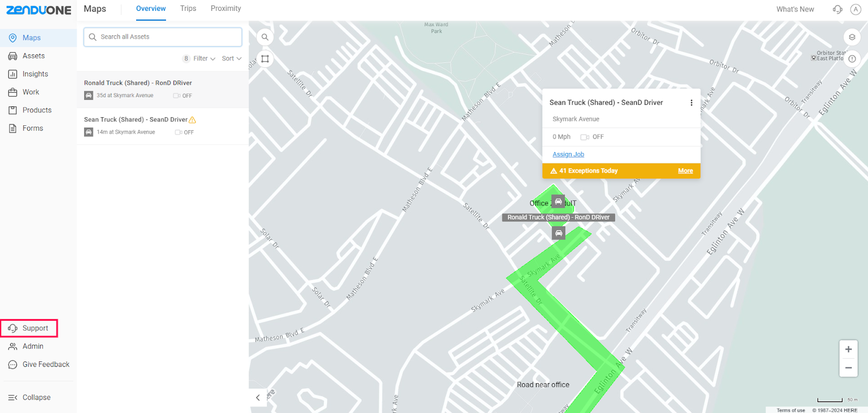This screenshot has width=868, height=413.
Task: Click More on the exceptions banner
Action: [x=685, y=171]
